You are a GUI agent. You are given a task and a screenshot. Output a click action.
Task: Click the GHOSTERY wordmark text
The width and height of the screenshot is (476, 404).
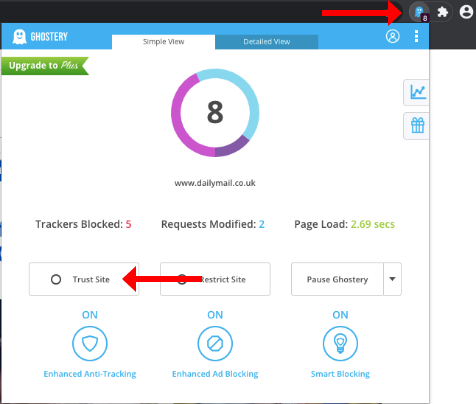(49, 36)
